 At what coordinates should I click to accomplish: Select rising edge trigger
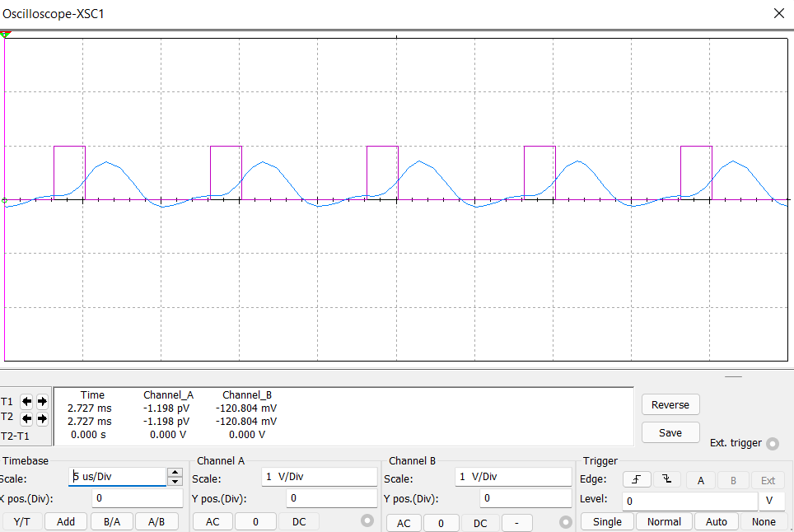click(x=637, y=479)
